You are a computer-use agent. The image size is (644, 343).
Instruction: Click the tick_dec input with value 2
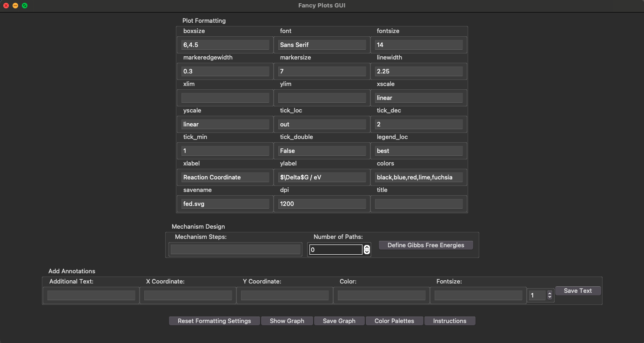(419, 124)
